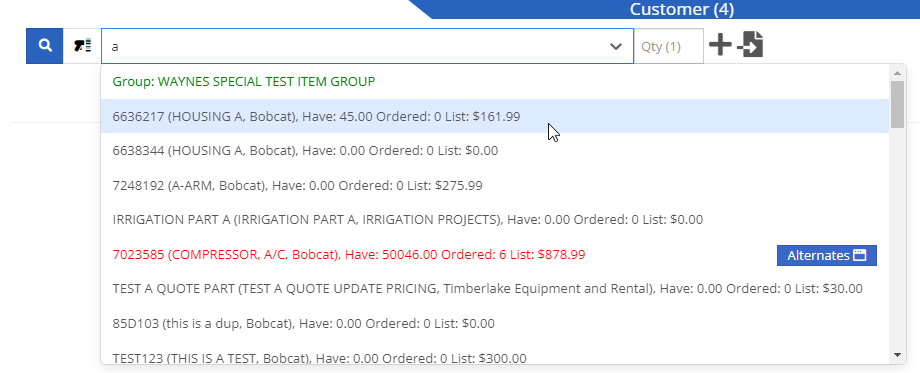Screen dimensions: 920x373
Task: Pick TEST123 THIS IS A TEST
Action: pos(495,355)
